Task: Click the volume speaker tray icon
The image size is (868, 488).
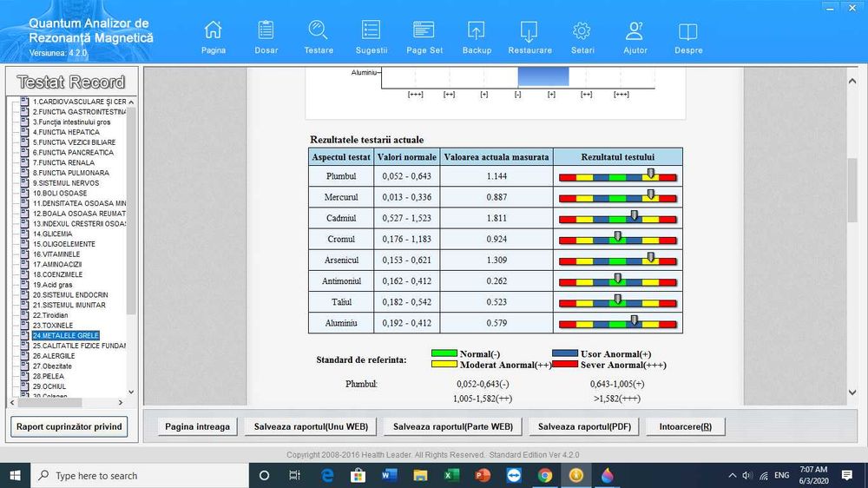Action: (x=747, y=475)
